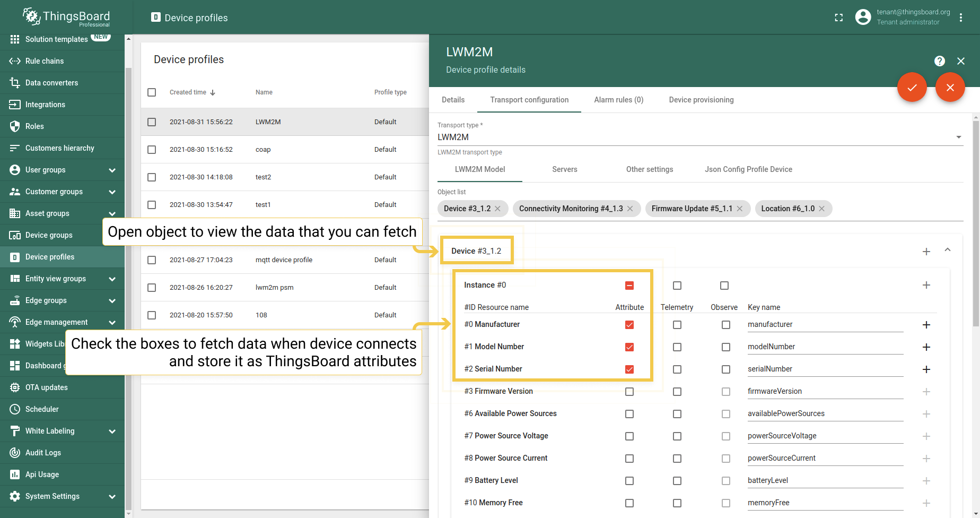This screenshot has height=518, width=980.
Task: Click plus icon beside serialNumber key name
Action: pos(926,369)
